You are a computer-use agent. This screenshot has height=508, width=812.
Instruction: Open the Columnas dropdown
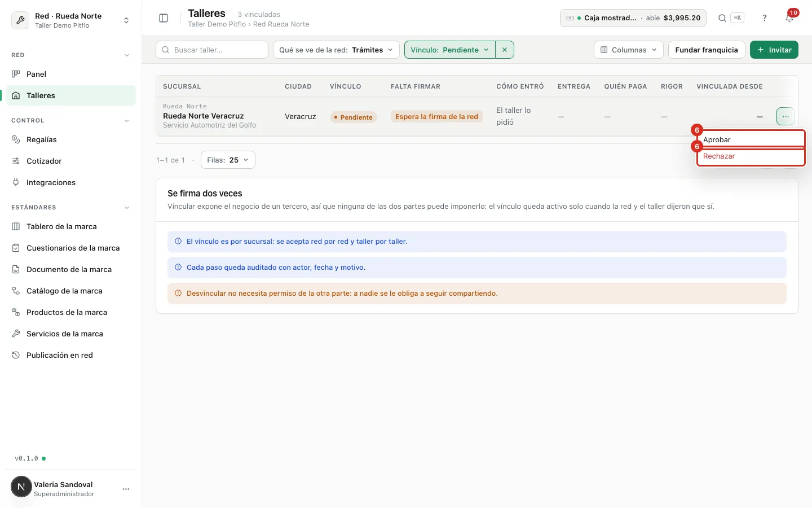click(629, 50)
